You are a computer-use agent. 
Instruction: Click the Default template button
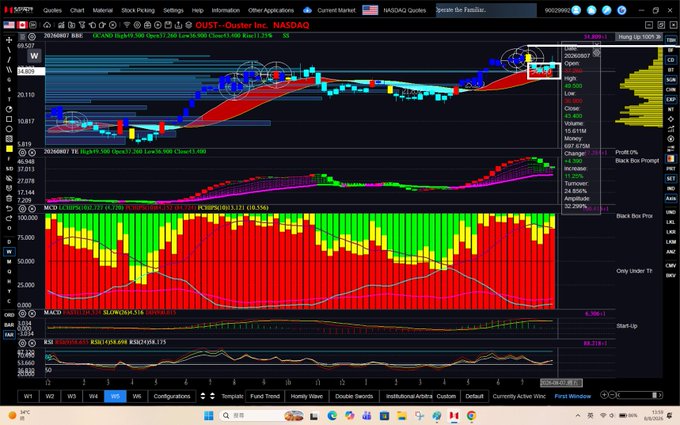coord(474,396)
